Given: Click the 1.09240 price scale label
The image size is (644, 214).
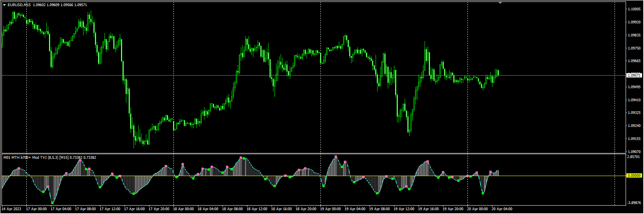Looking at the screenshot, I should tap(634, 126).
